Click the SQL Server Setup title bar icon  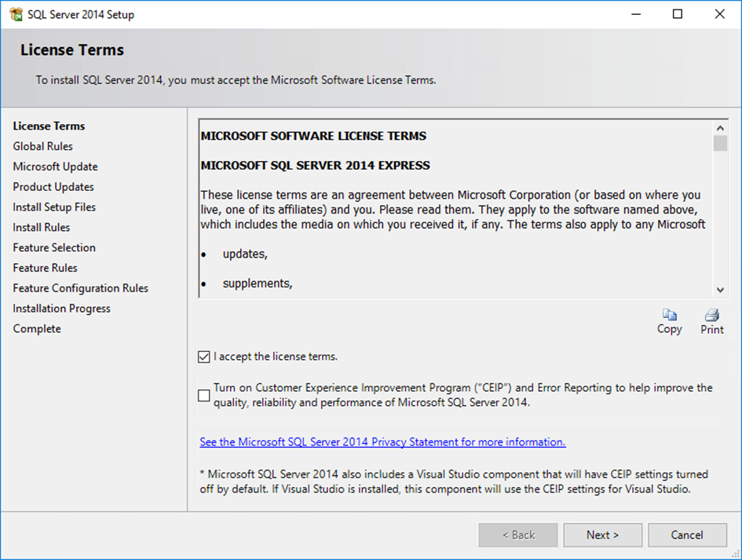click(16, 14)
